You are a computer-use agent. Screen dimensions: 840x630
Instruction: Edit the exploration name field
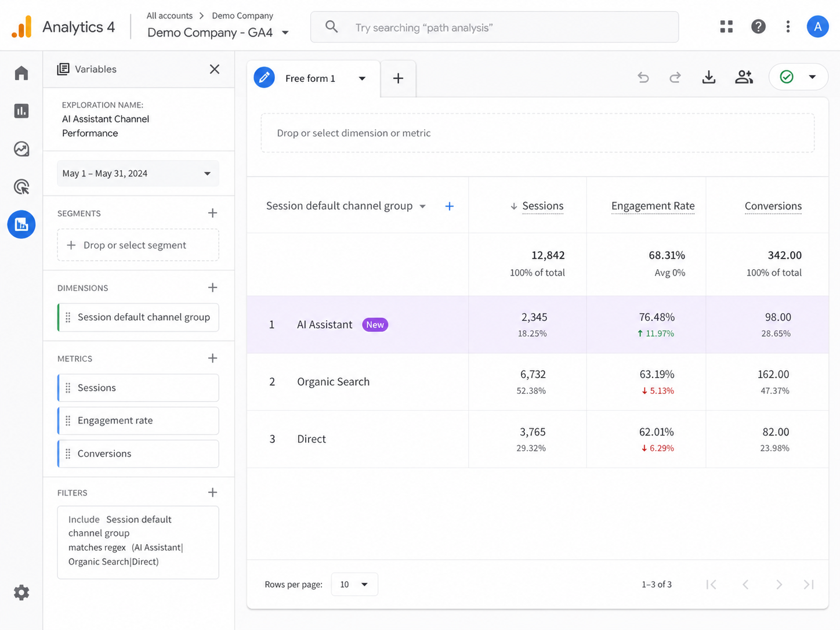point(106,126)
